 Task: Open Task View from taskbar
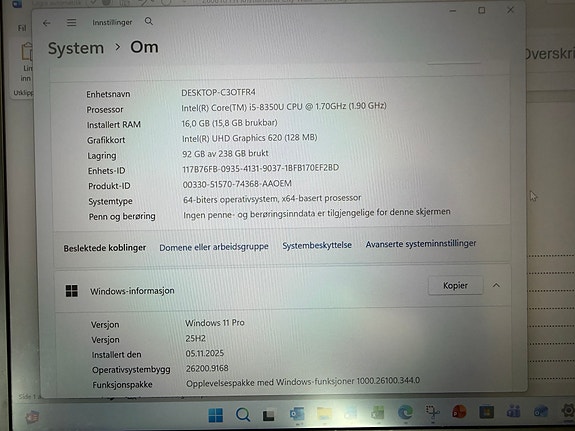point(269,415)
